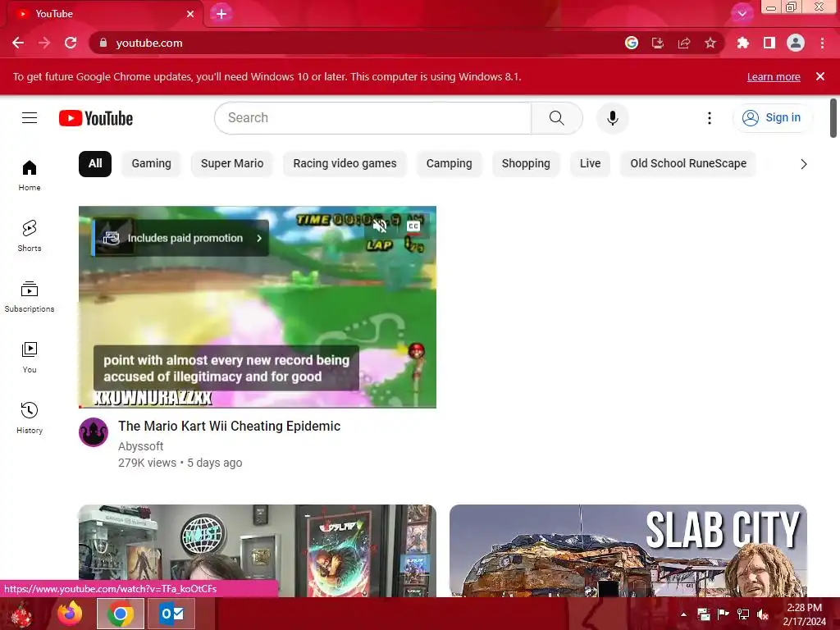Image resolution: width=840 pixels, height=630 pixels.
Task: Toggle the Chrome side panel
Action: pos(769,43)
